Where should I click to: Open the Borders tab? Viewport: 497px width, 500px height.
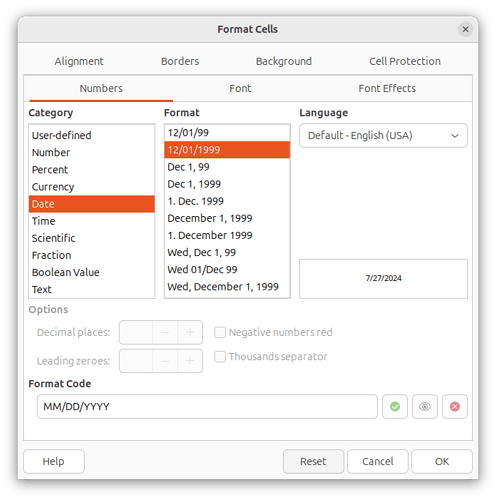(180, 61)
